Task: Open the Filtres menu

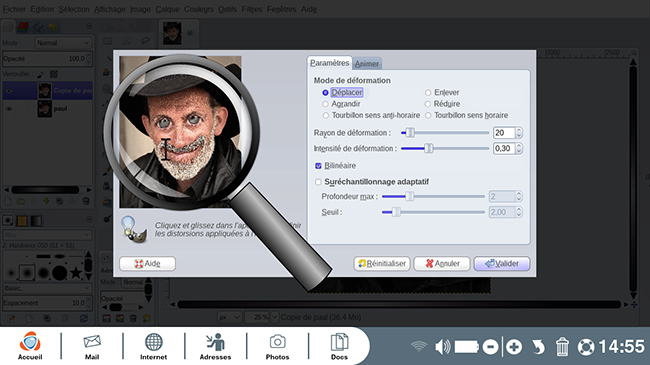Action: [x=252, y=9]
